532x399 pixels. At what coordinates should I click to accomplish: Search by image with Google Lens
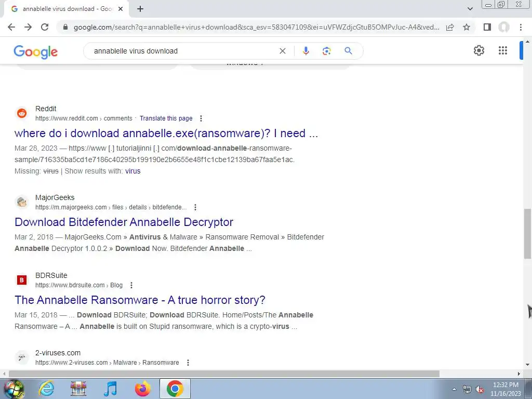(x=326, y=51)
